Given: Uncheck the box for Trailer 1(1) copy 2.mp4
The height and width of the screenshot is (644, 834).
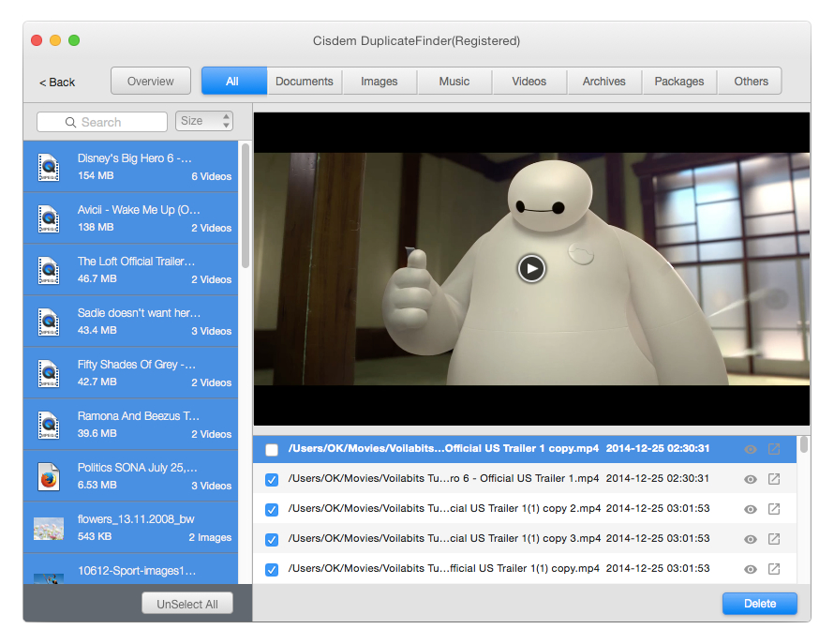Looking at the screenshot, I should (x=272, y=510).
